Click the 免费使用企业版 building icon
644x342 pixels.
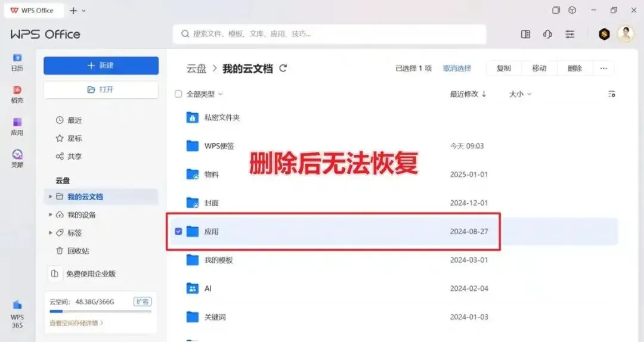pyautogui.click(x=55, y=273)
